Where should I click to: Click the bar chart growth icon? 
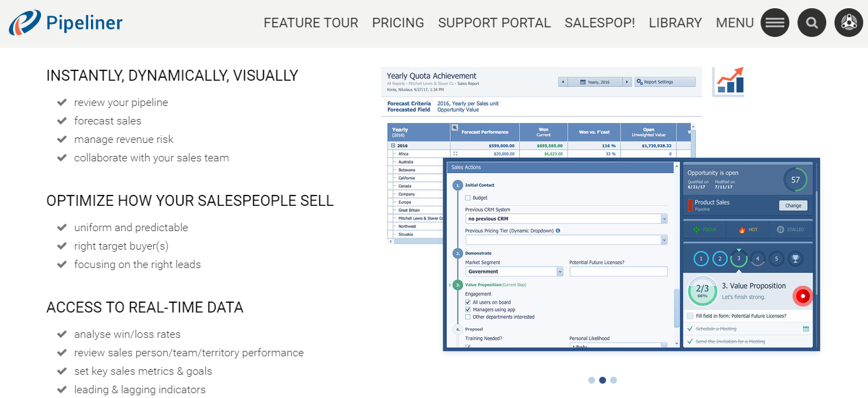pos(728,81)
